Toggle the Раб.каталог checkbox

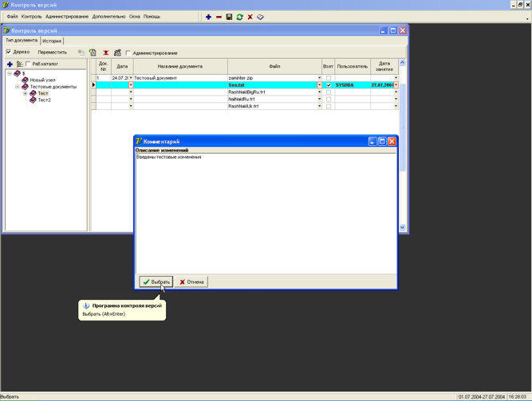(x=29, y=64)
